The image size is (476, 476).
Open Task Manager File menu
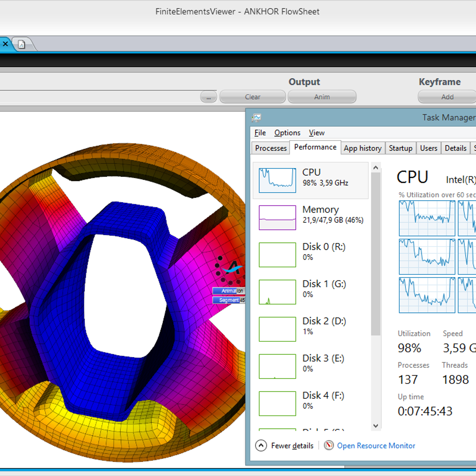260,133
